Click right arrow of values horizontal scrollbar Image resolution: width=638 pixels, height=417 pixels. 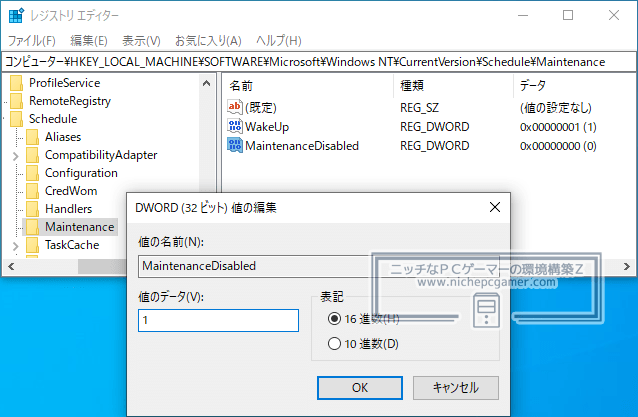pyautogui.click(x=627, y=266)
